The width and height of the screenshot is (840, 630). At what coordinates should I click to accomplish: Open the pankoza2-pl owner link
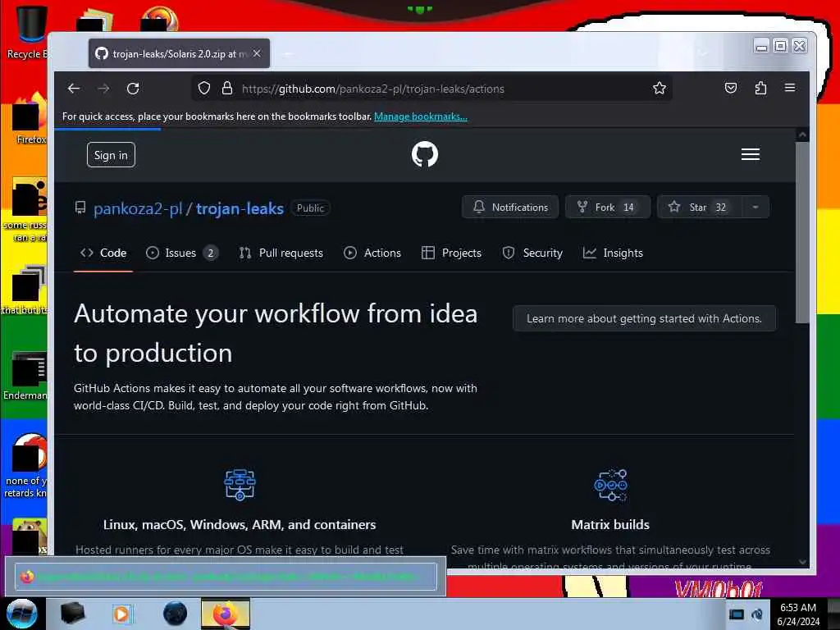tap(138, 208)
